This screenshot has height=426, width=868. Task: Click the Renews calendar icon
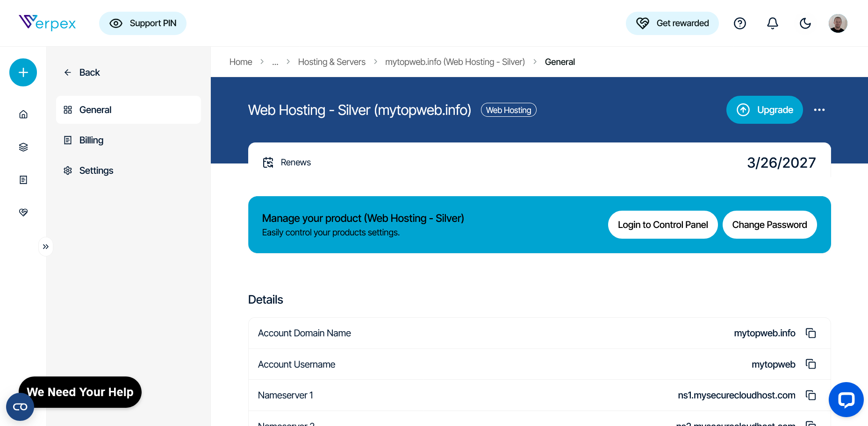pyautogui.click(x=268, y=163)
